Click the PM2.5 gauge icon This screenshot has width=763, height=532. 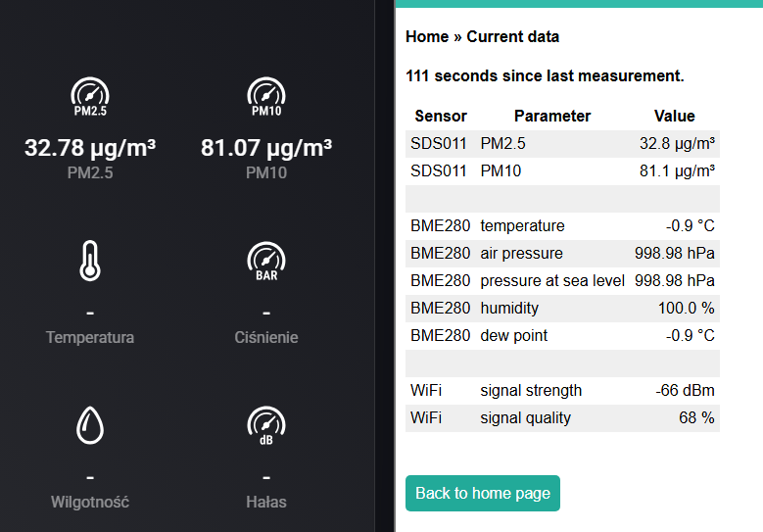tap(90, 96)
